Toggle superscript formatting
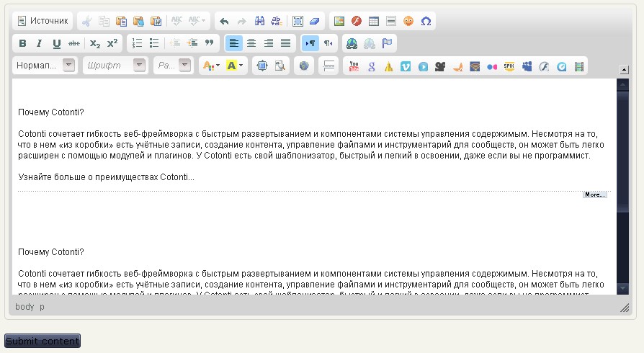This screenshot has width=644, height=353. point(112,43)
